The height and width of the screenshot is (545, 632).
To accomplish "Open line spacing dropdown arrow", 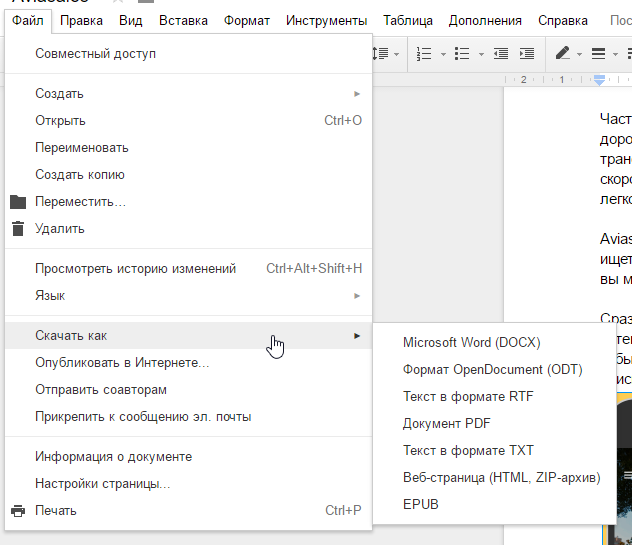I will click(397, 54).
